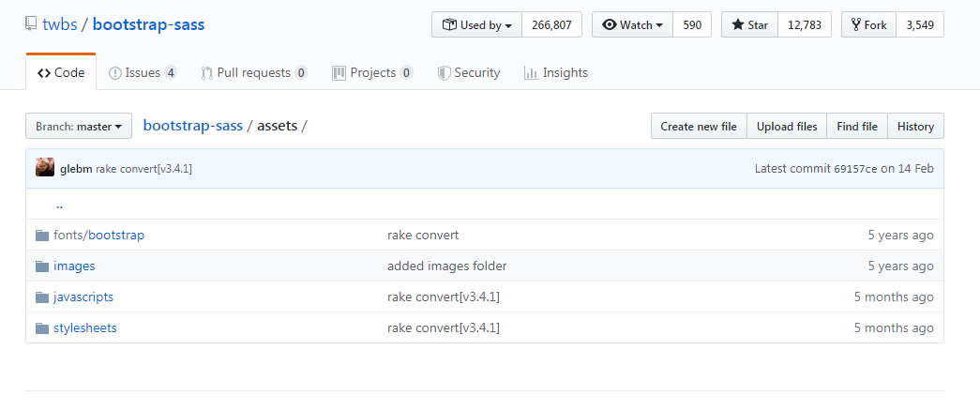Viewport: 980px width, 411px height.
Task: Click the 5 months ago timestamp for javascripts
Action: point(894,297)
